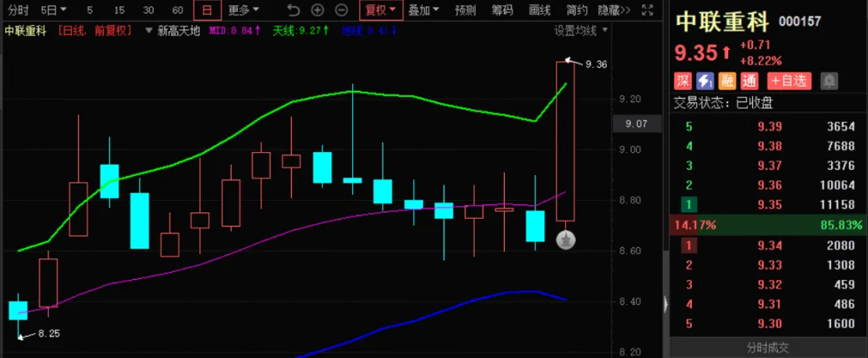Screen dimensions: 868x358
Task: Collapse the side panel arrow handle
Action: point(666,304)
